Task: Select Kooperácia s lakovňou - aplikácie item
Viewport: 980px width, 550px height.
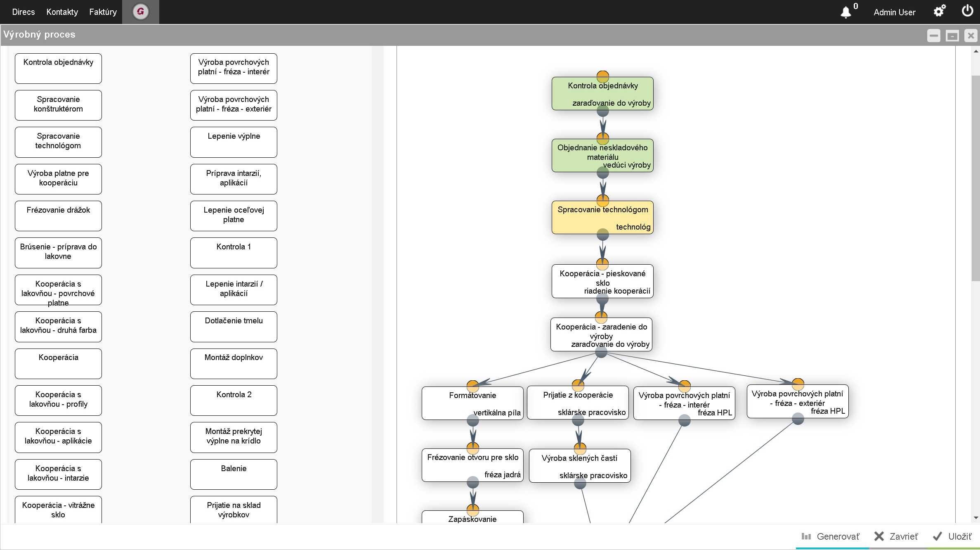Action: point(58,437)
